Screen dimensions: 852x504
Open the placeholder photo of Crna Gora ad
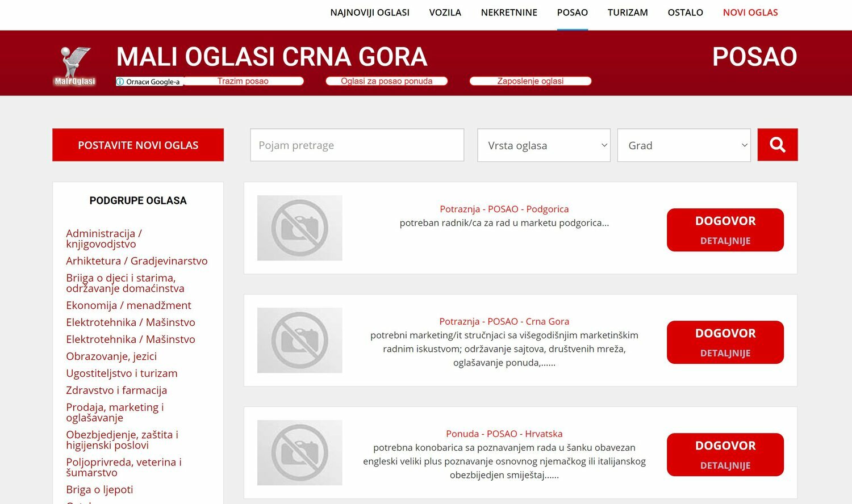point(300,341)
